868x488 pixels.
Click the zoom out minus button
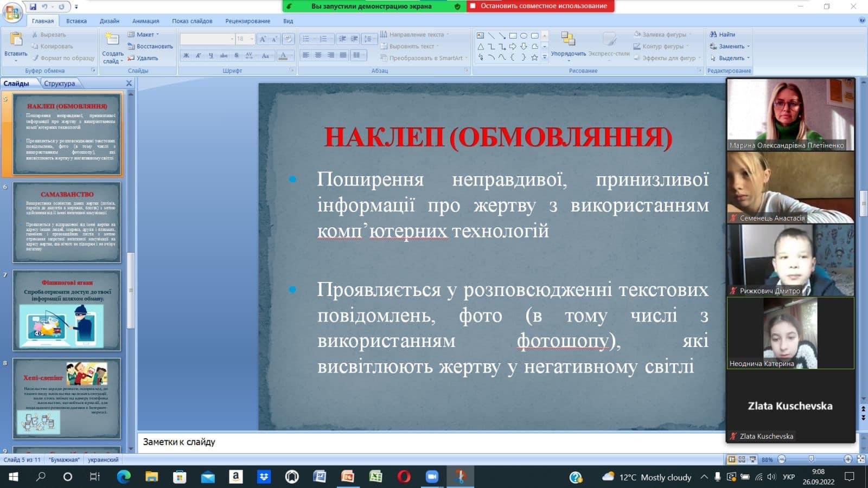point(782,459)
